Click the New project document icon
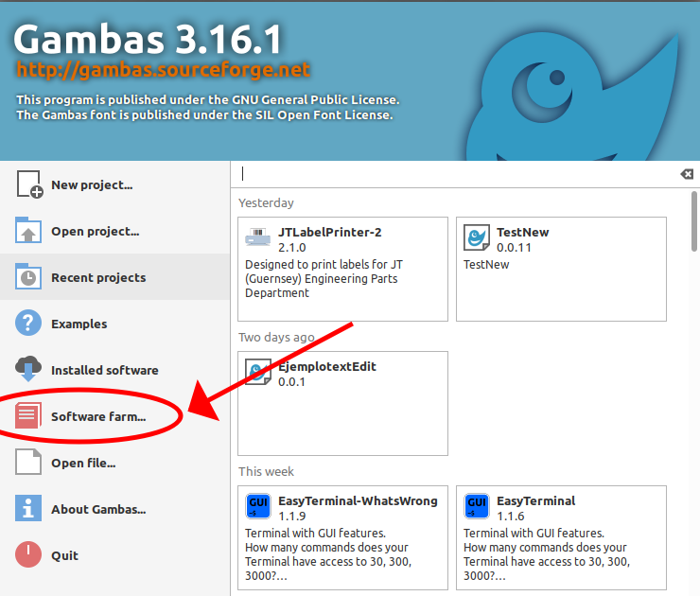Image resolution: width=700 pixels, height=596 pixels. tap(29, 184)
